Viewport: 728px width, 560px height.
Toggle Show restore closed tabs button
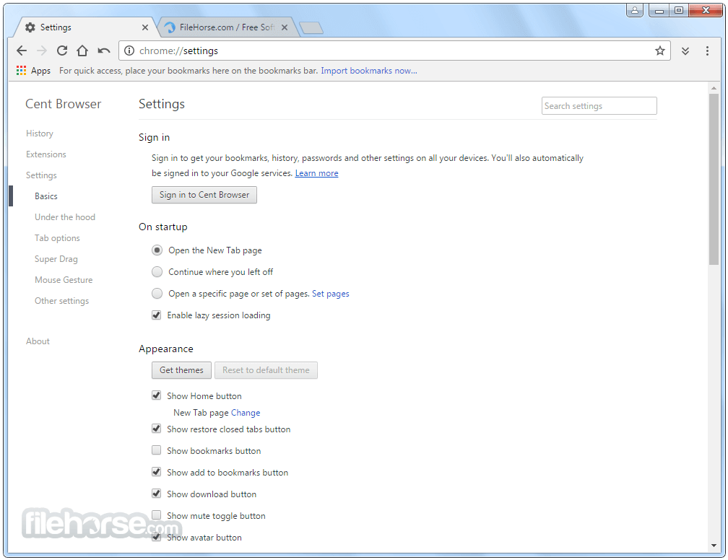157,429
